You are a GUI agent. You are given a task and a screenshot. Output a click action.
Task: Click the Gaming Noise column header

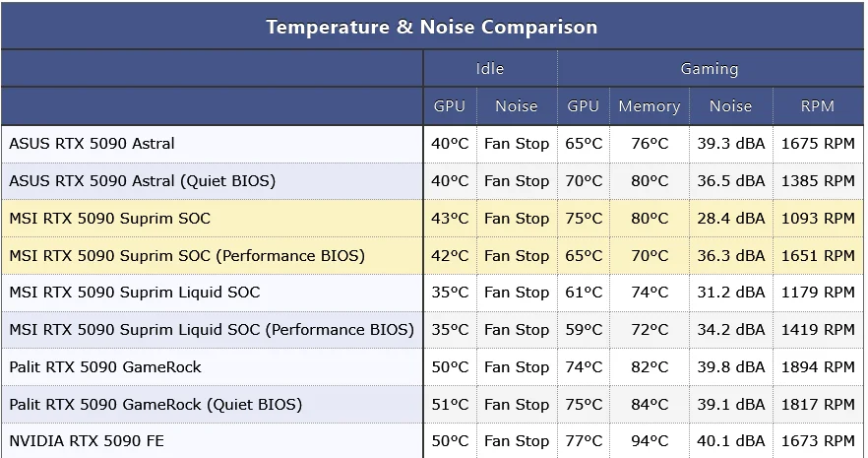[730, 106]
